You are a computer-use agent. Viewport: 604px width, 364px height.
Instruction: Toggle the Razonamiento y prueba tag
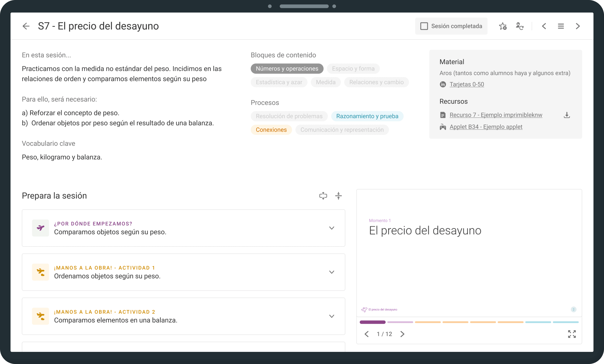[367, 116]
